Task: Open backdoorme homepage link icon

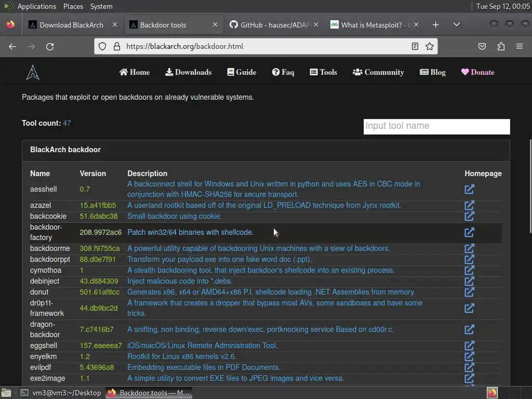Action: pos(469,248)
